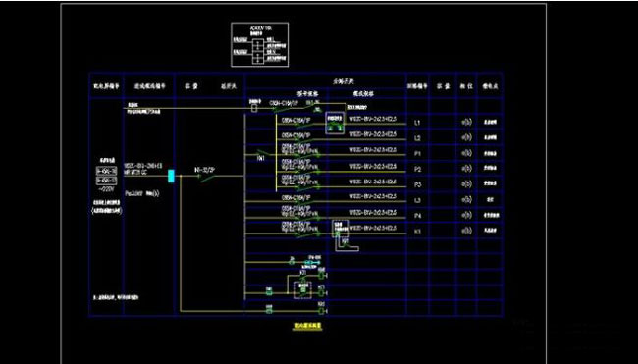The height and width of the screenshot is (364, 638).
Task: Click the K1 circuit number label
Action: pos(417,231)
